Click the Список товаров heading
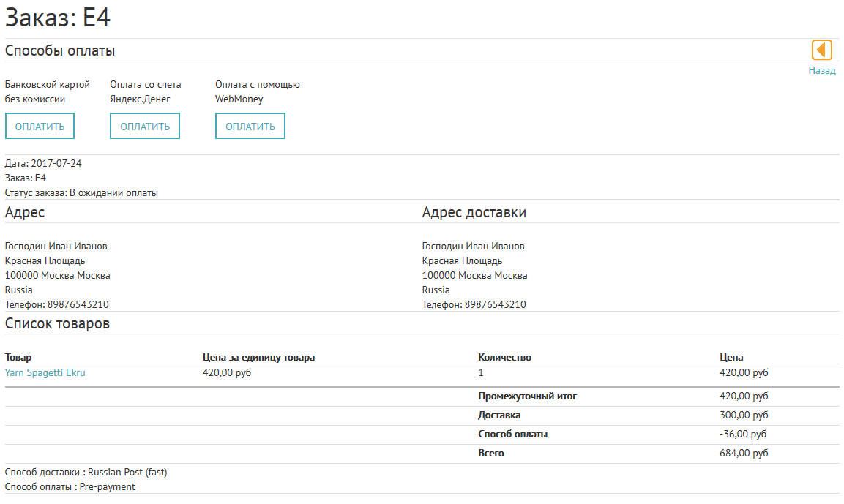 [x=57, y=323]
